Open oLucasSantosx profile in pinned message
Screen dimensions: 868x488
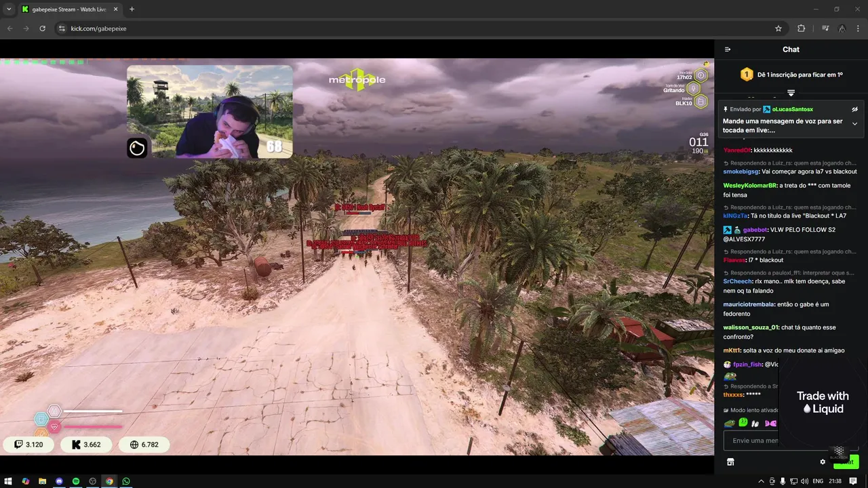tap(793, 109)
